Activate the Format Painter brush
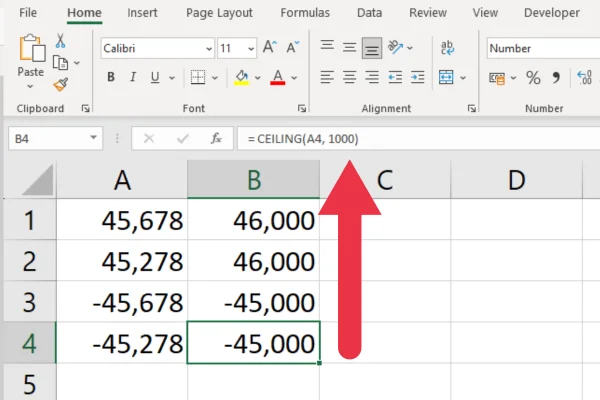 tap(60, 85)
